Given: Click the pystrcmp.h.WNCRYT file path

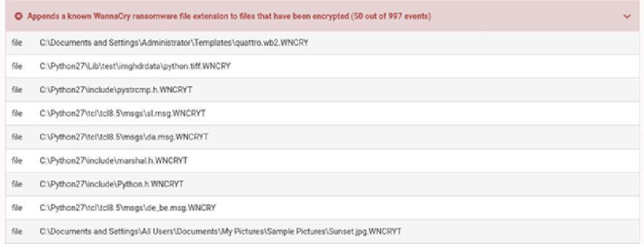Looking at the screenshot, I should point(116,89).
